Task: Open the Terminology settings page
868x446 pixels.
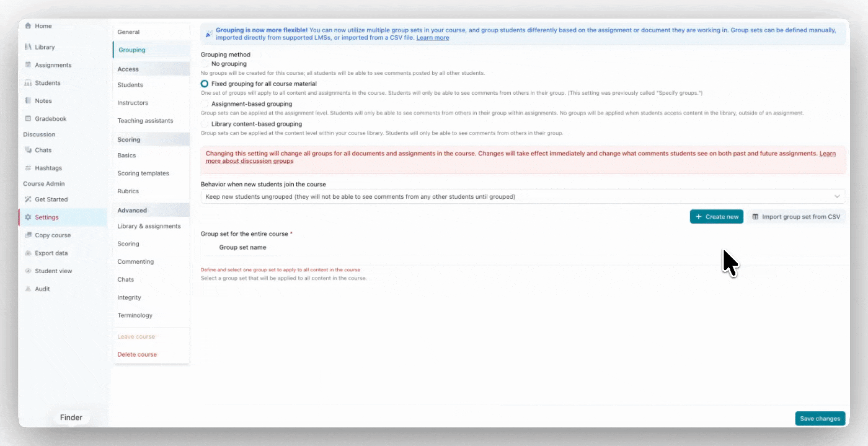Action: pos(135,316)
